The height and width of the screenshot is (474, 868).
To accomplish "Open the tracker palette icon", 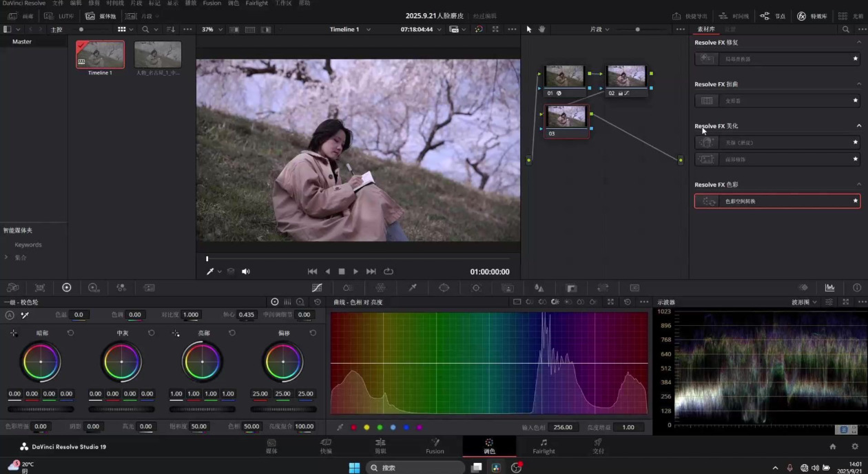I will tap(476, 288).
